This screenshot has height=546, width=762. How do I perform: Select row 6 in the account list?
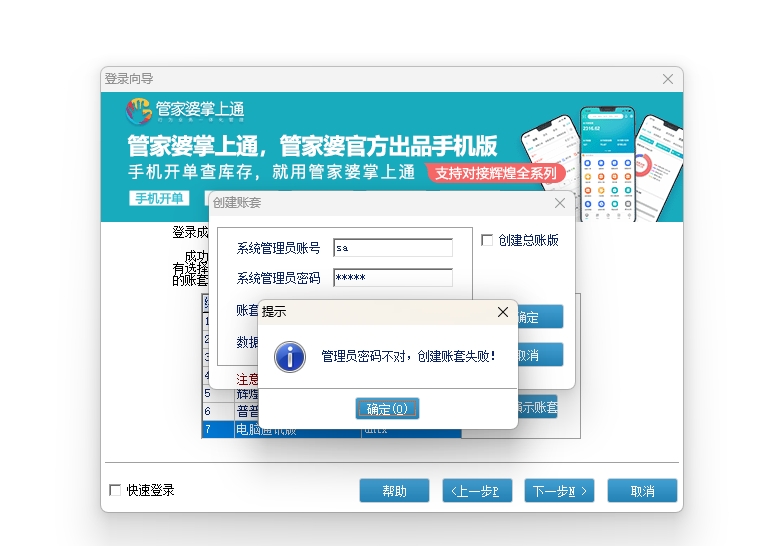(230, 411)
